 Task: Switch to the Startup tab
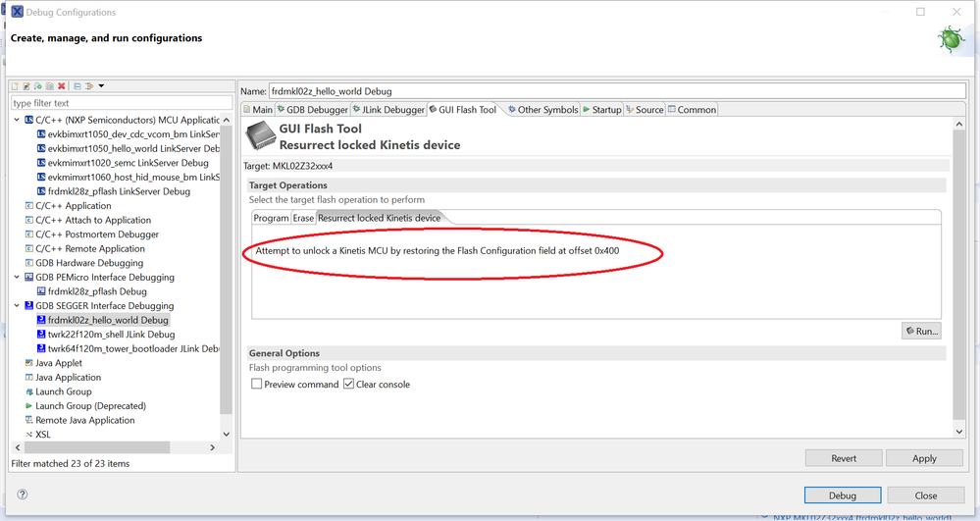tap(602, 110)
